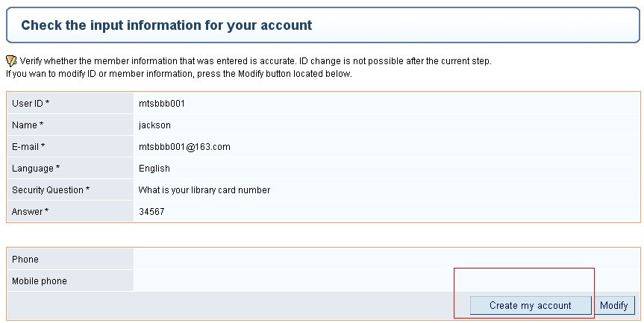Click the notepad icon beside the Verify text
The image size is (644, 323).
click(11, 61)
